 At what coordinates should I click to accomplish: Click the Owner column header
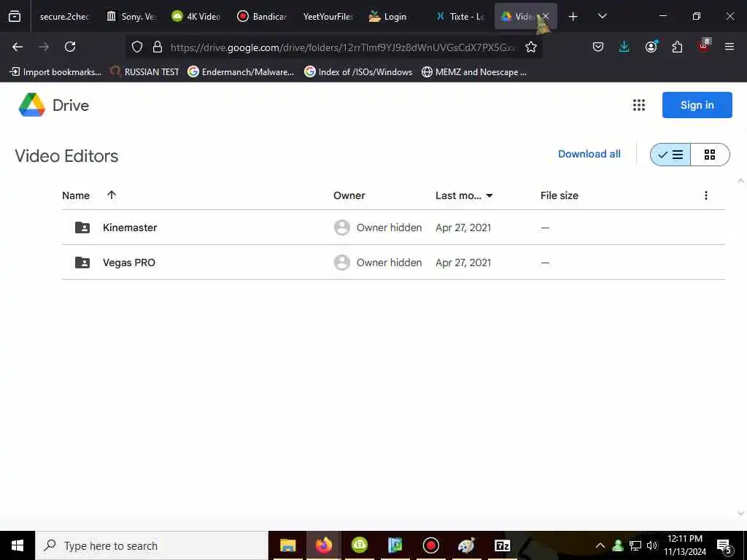click(349, 195)
